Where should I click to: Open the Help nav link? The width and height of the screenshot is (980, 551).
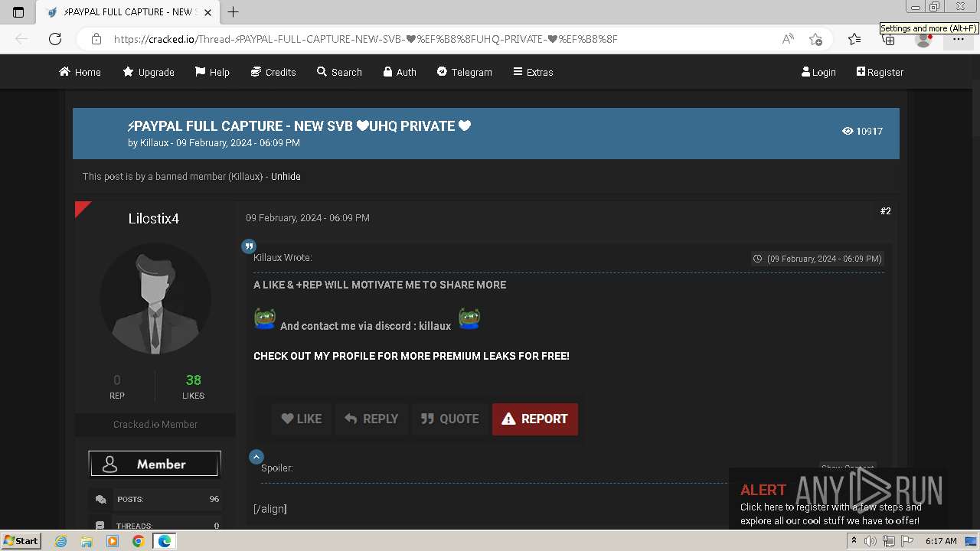click(212, 72)
